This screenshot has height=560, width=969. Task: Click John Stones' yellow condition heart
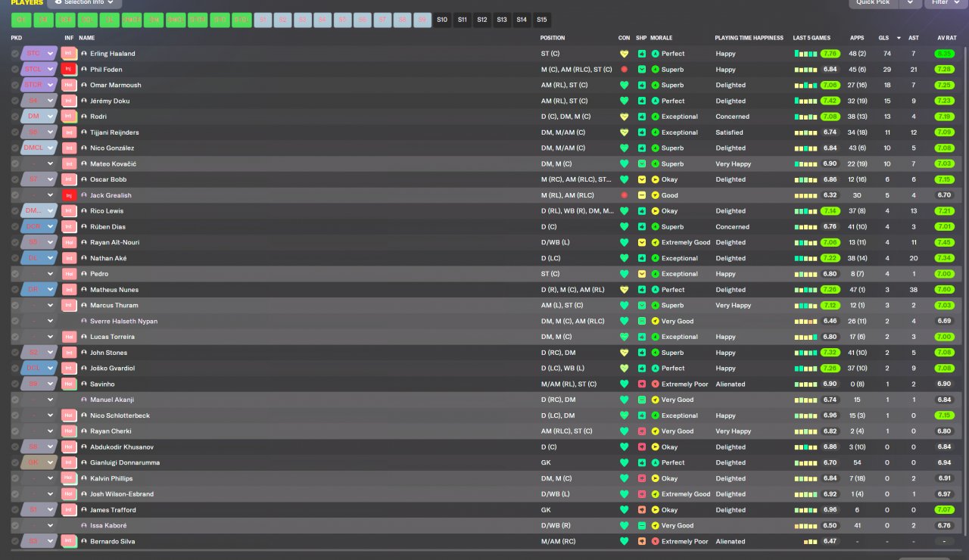pyautogui.click(x=624, y=353)
